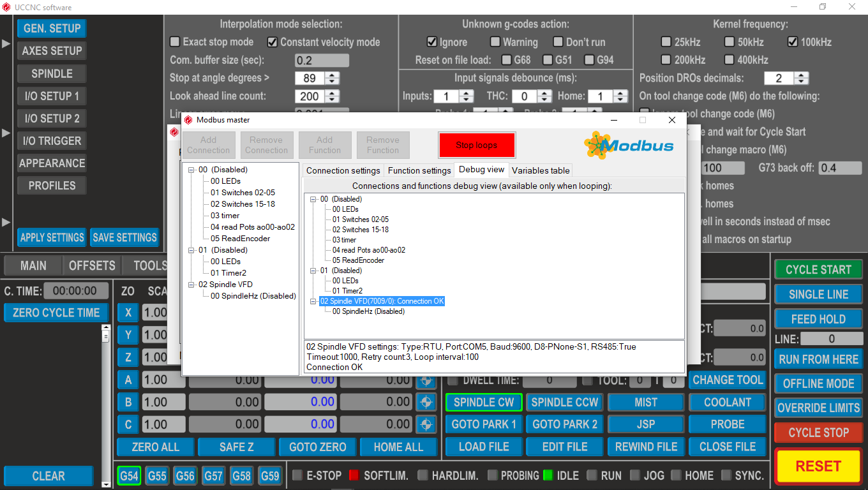Open the AXES SETUP page

[x=52, y=50]
